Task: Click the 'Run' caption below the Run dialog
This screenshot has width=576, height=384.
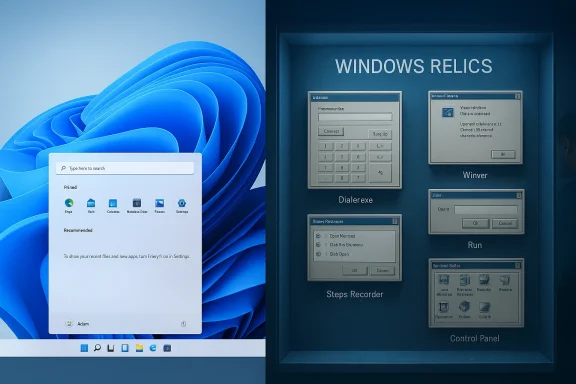Action: point(475,245)
